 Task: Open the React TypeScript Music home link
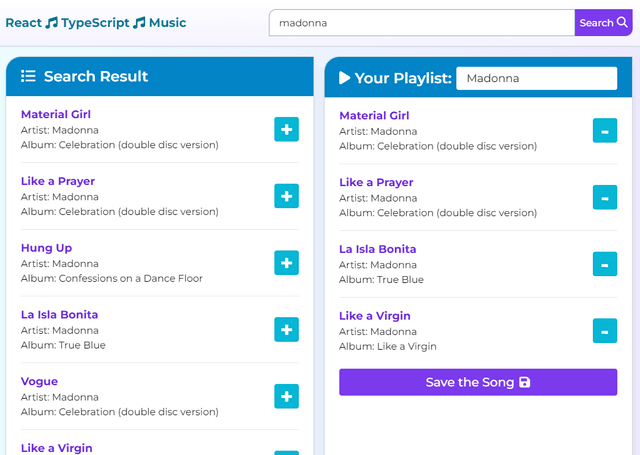click(x=96, y=23)
